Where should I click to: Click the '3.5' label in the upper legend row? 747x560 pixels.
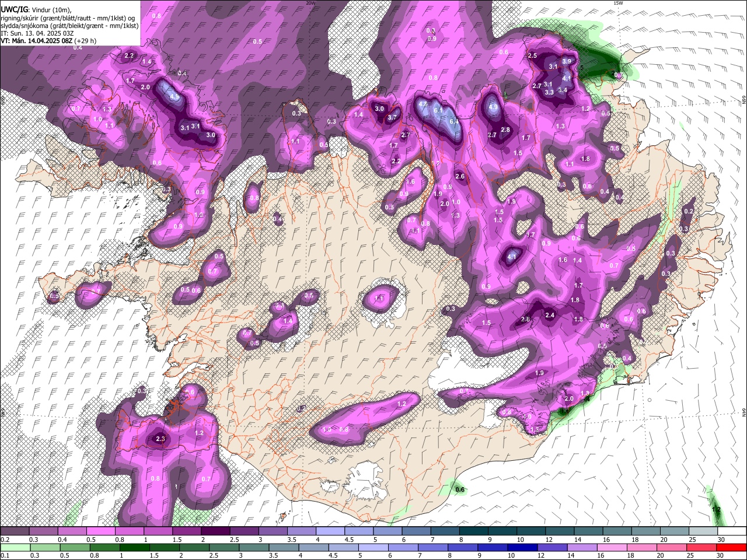tap(292, 540)
